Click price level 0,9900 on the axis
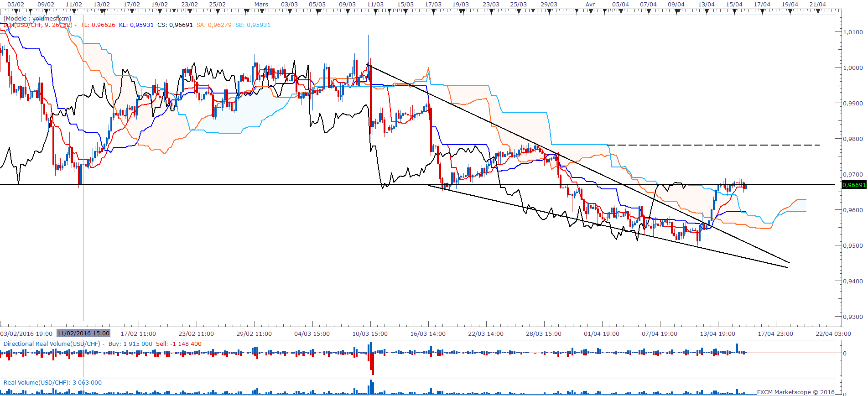868x396 pixels. point(853,104)
